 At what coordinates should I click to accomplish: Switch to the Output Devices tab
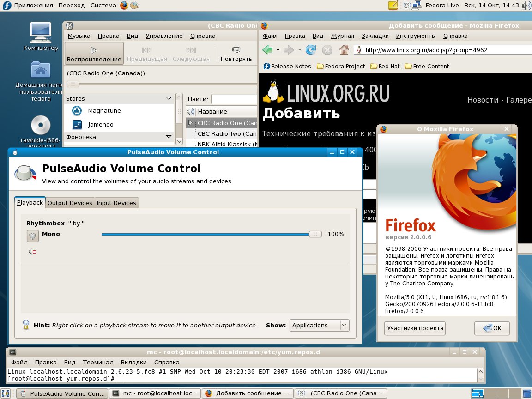[x=70, y=203]
